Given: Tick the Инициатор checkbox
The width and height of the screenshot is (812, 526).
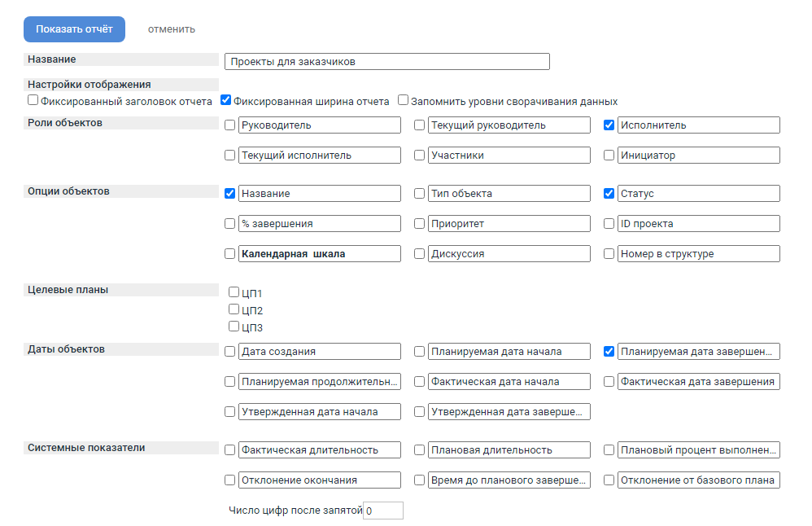Looking at the screenshot, I should click(x=609, y=155).
